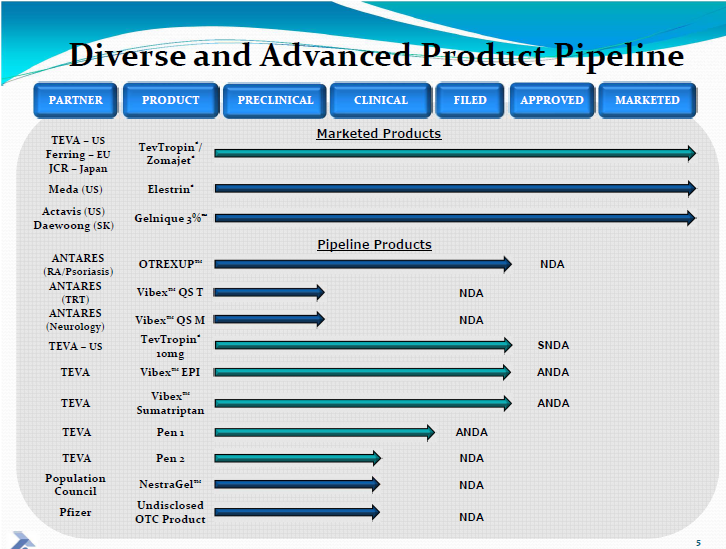
Task: Click the slide title 'Diverse and Advanced Product Pipeline'
Action: [376, 56]
